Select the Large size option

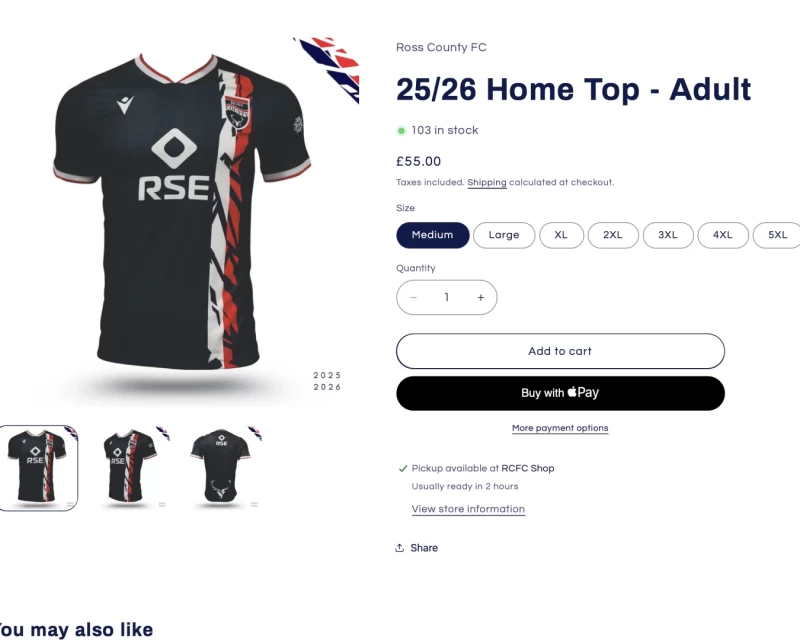[504, 235]
